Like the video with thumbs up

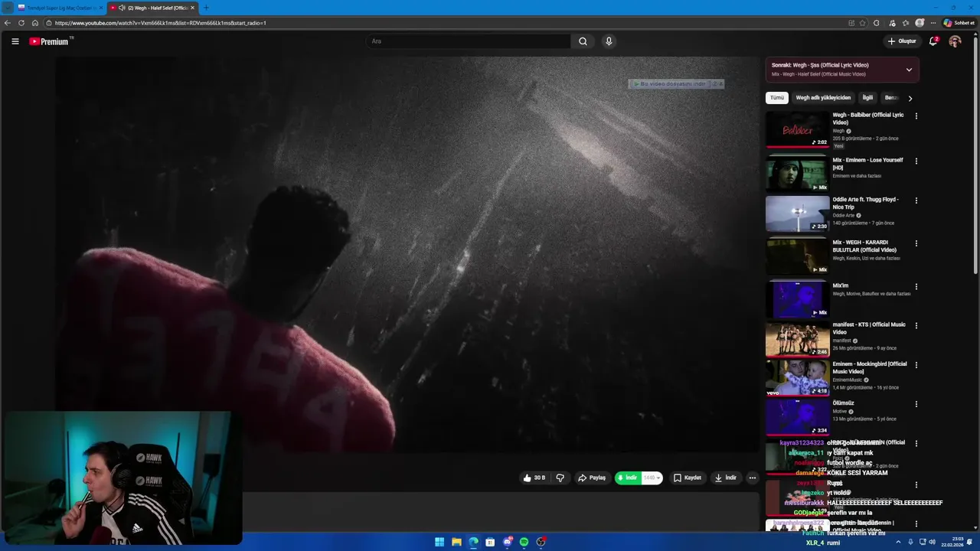coord(534,478)
